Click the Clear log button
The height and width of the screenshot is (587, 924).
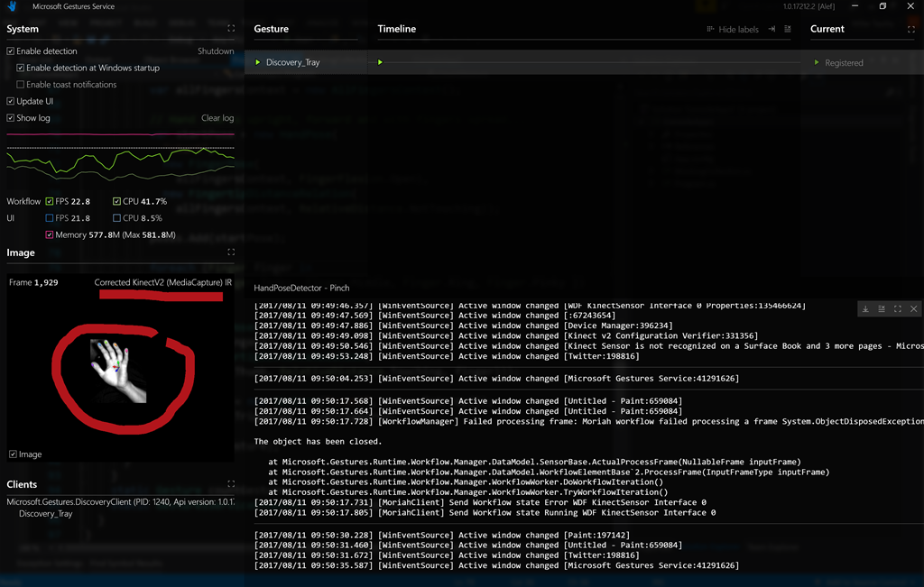(217, 118)
